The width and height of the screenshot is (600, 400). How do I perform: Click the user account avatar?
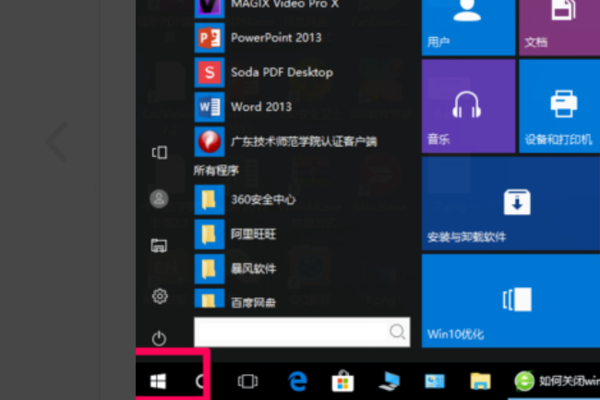pos(159,199)
